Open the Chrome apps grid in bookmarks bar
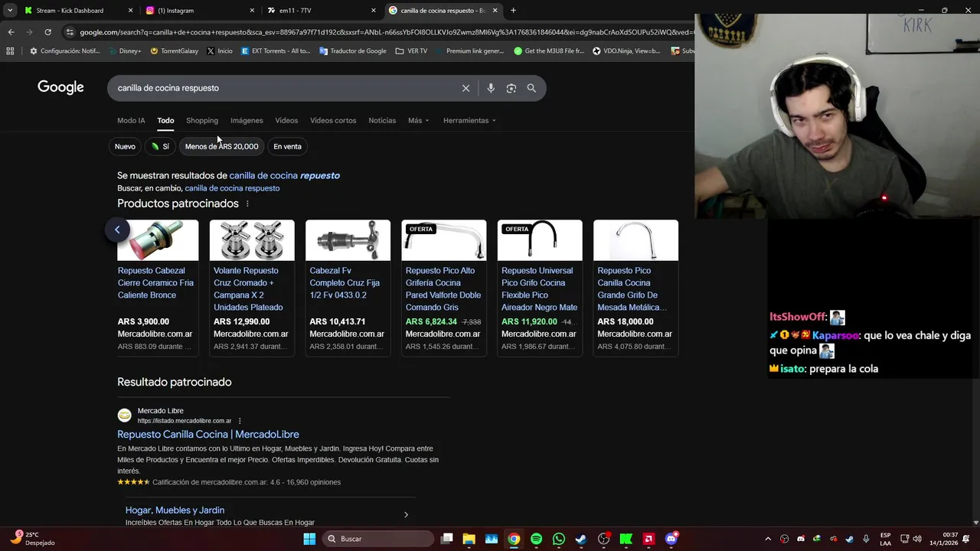The width and height of the screenshot is (980, 551). tap(10, 51)
